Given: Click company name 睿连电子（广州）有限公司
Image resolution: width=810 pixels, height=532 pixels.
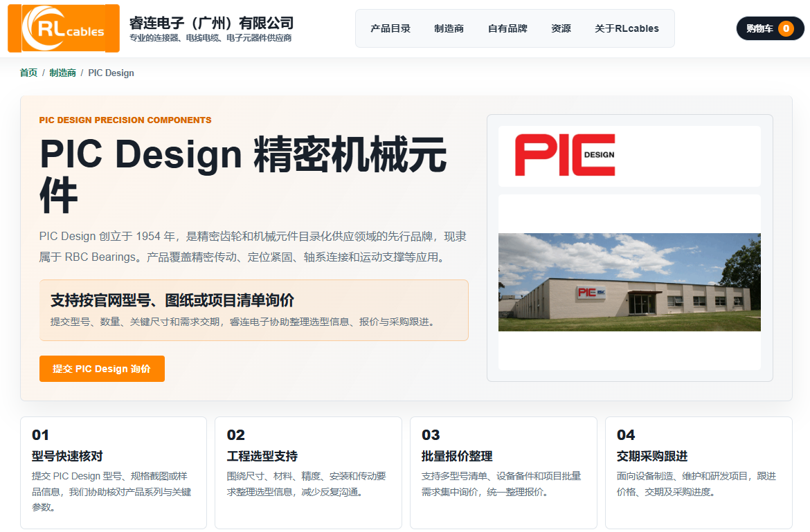Looking at the screenshot, I should [211, 23].
